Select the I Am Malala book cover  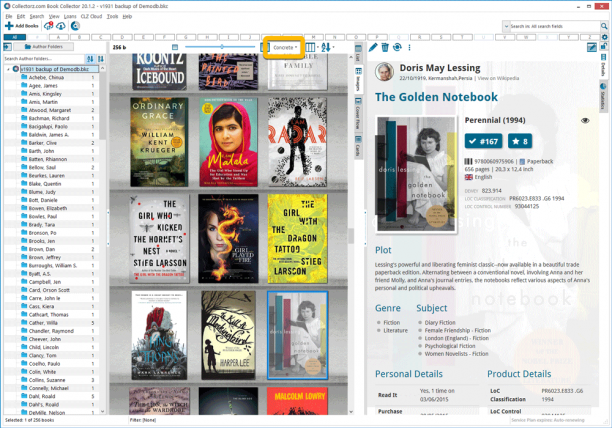coord(229,142)
